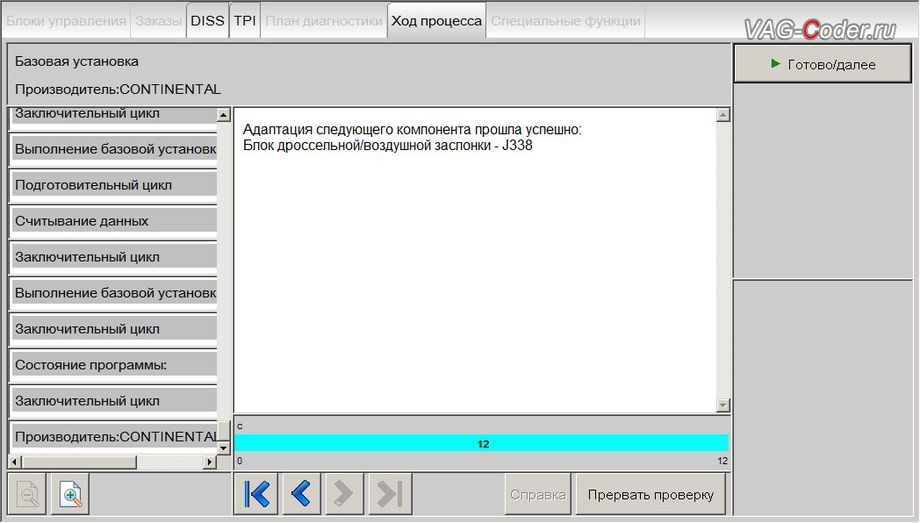This screenshot has height=523, width=920.
Task: Select Заключительный цикл below Состояние программы
Action: click(x=114, y=400)
